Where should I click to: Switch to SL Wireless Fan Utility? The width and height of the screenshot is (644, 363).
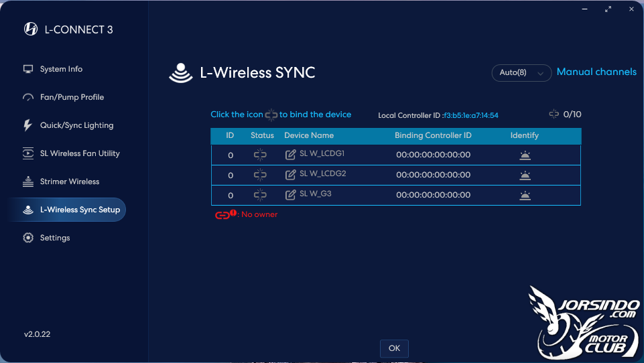[x=80, y=153]
